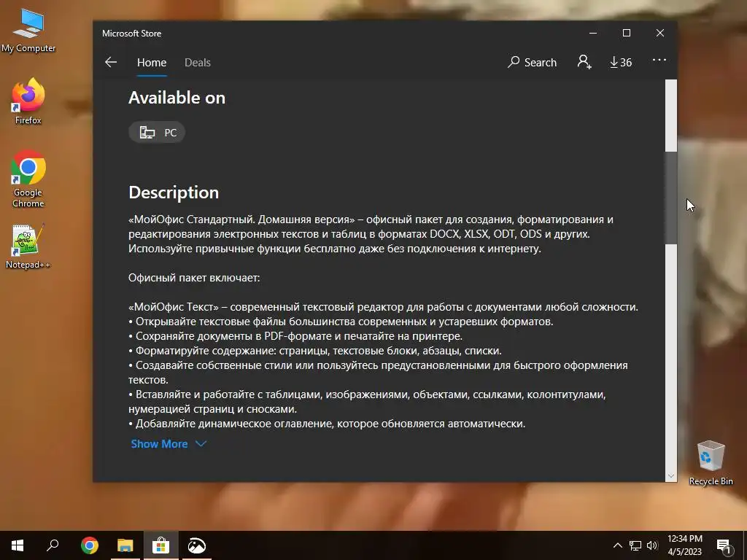Viewport: 747px width, 560px height.
Task: Click the Available on heading
Action: 177,98
